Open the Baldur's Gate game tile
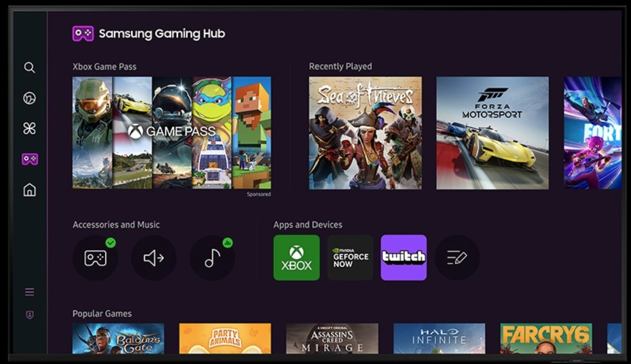 tap(118, 338)
